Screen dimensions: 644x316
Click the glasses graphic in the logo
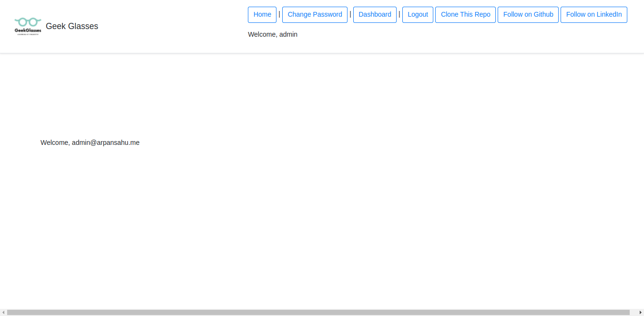28,22
